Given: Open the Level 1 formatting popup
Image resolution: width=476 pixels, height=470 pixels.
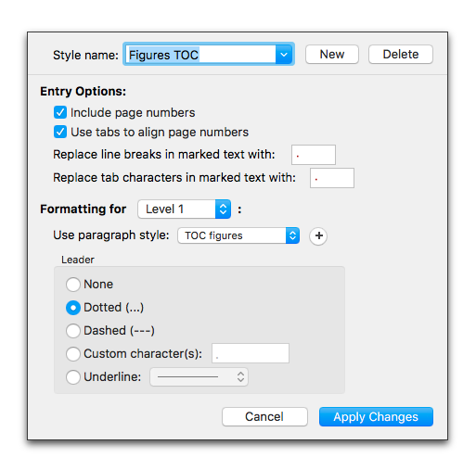Looking at the screenshot, I should click(x=185, y=210).
